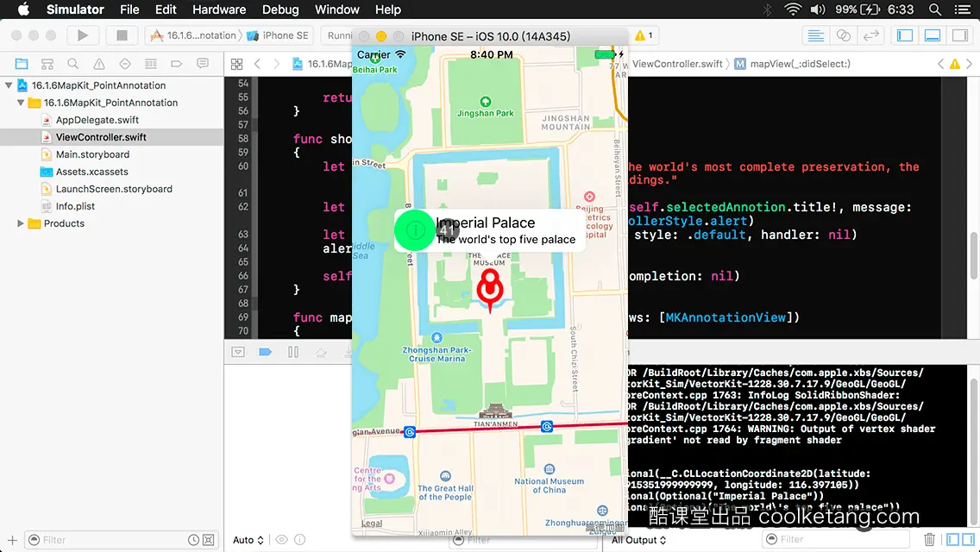
Task: Select AppDelegate.swift in navigator
Action: pyautogui.click(x=97, y=120)
